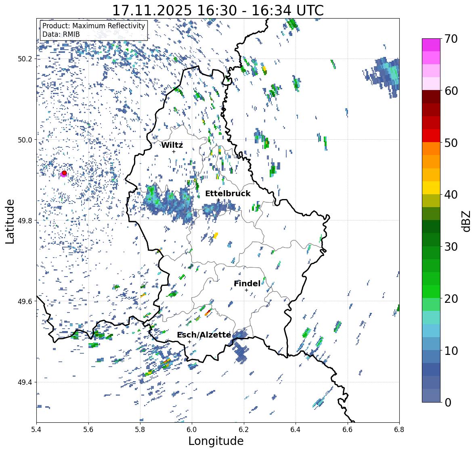
Task: Click the 5.8 longitude tick label
Action: click(x=140, y=429)
